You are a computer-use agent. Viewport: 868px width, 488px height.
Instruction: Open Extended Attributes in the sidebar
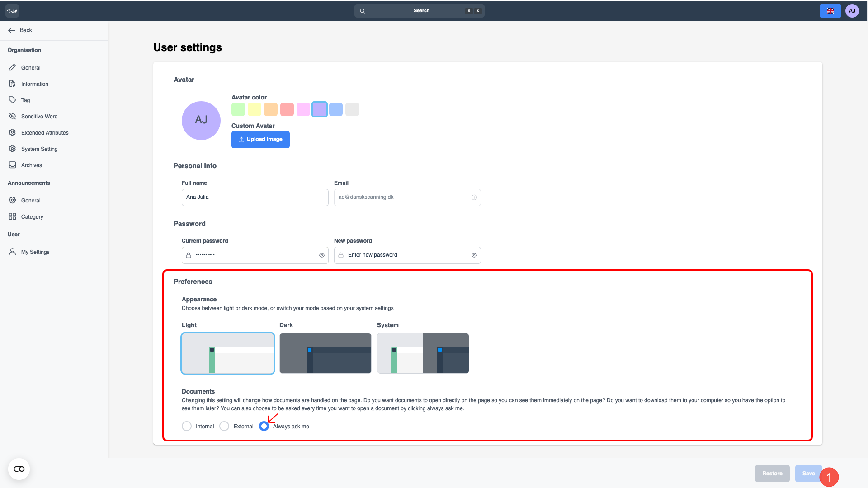click(x=44, y=133)
